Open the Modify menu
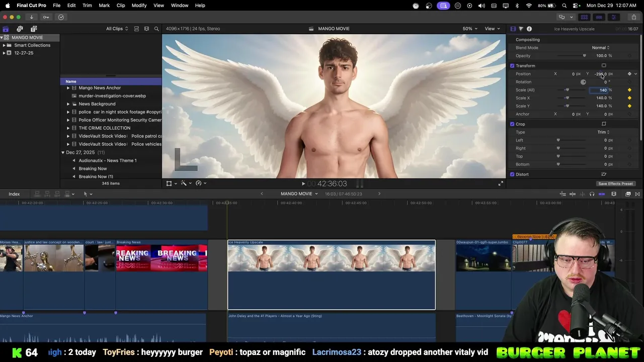Image resolution: width=644 pixels, height=362 pixels. (139, 6)
